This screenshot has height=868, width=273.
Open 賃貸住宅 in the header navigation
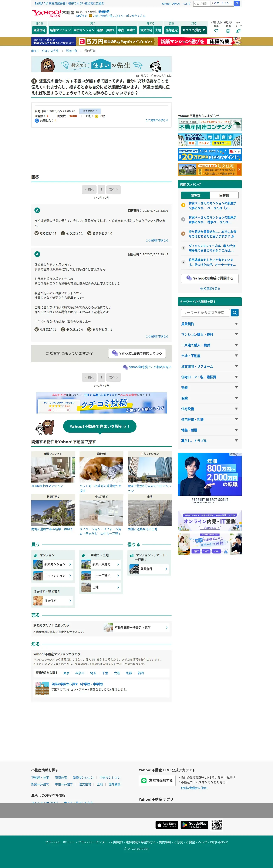[x=39, y=30]
